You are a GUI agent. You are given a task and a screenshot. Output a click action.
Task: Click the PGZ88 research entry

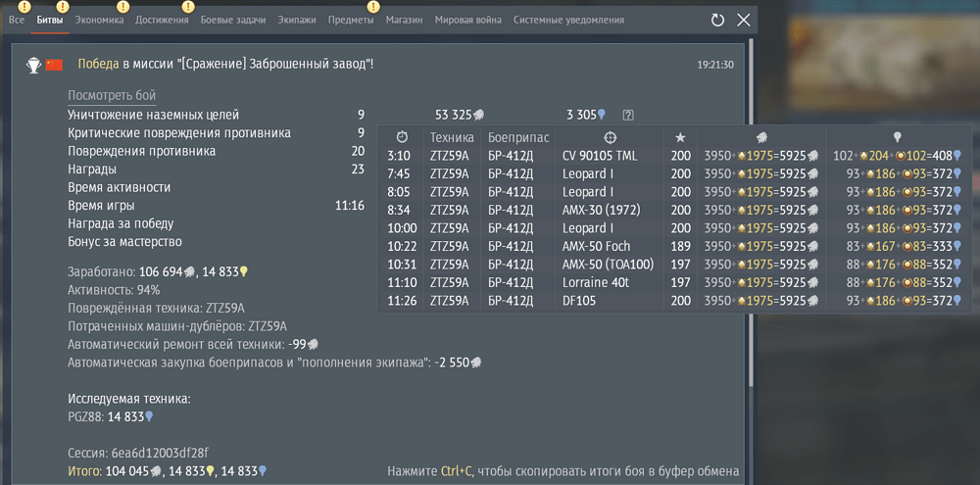tap(110, 416)
